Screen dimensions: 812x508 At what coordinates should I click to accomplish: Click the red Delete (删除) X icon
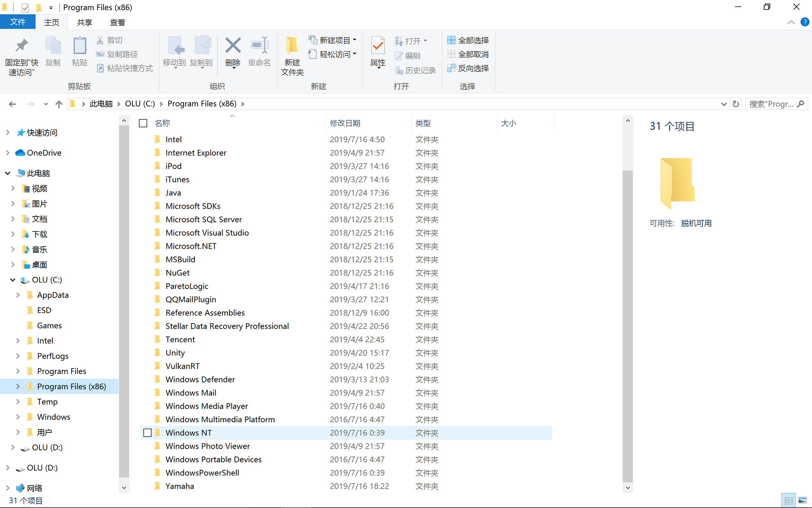[x=233, y=46]
